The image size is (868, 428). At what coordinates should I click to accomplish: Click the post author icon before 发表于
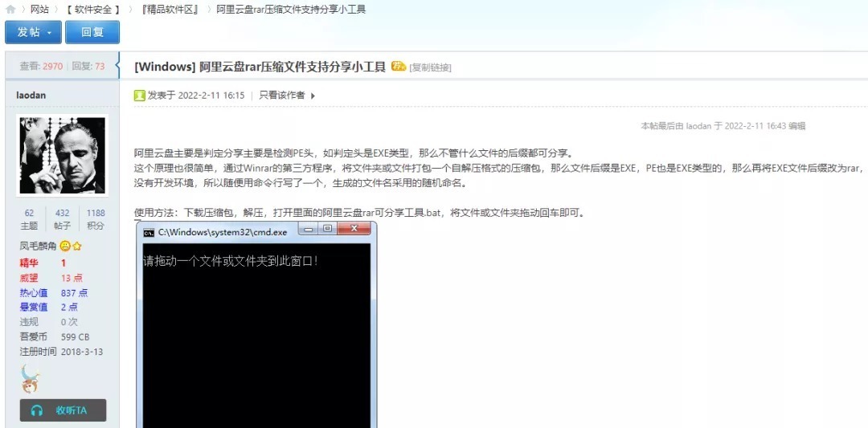[x=140, y=96]
